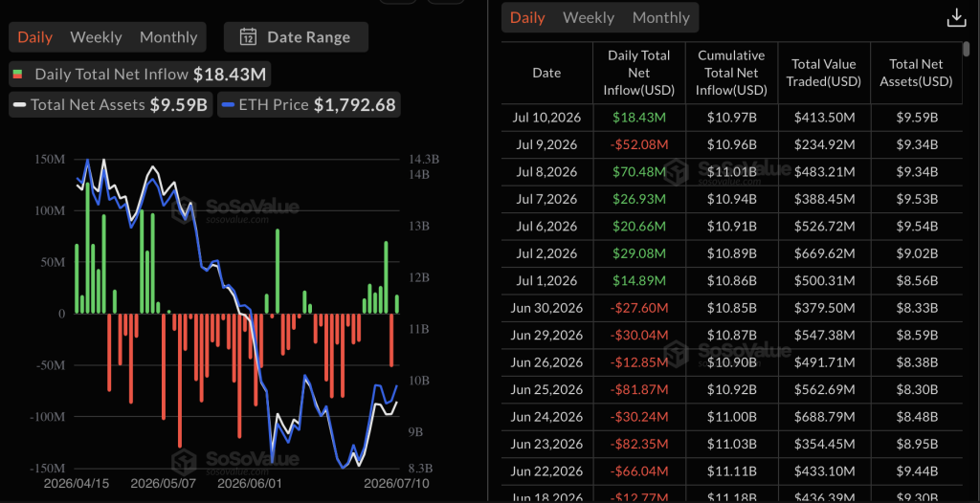Select the Jul 10,2026 date cell
Viewport: 980px width, 503px height.
(x=546, y=118)
